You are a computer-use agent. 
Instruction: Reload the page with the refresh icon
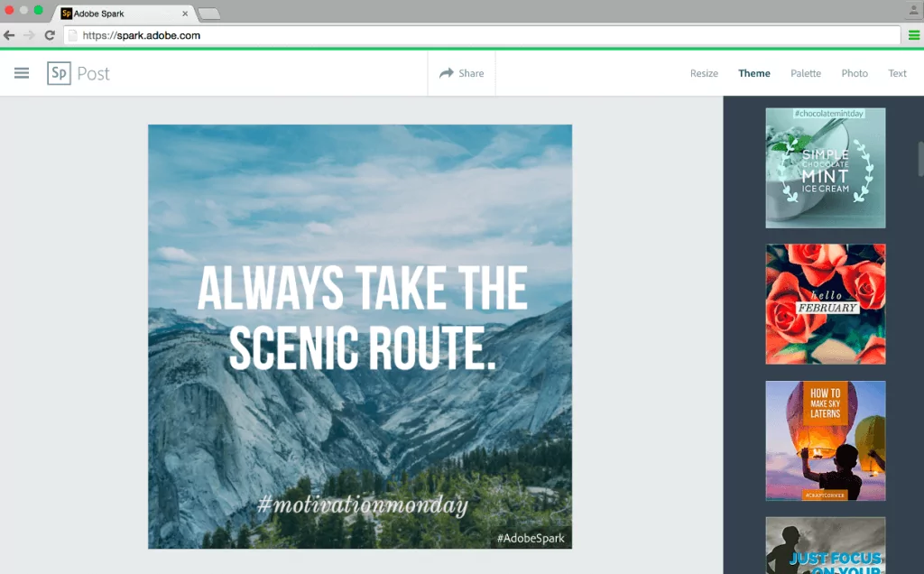pyautogui.click(x=51, y=35)
